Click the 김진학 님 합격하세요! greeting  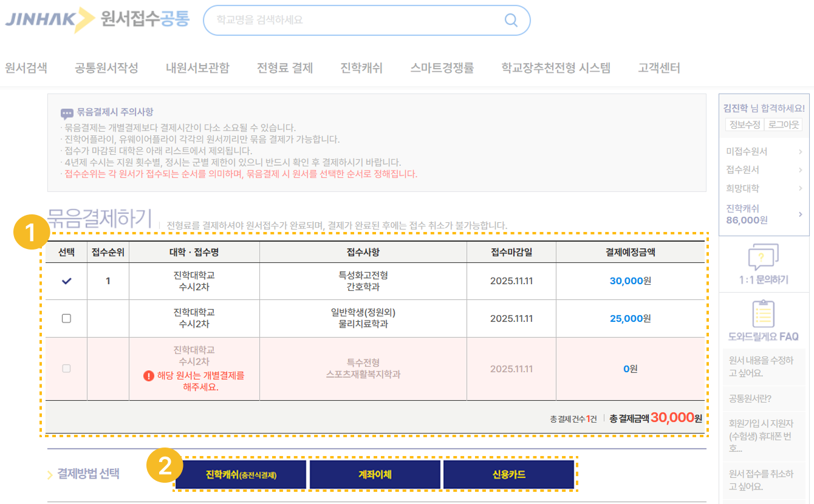coord(764,108)
